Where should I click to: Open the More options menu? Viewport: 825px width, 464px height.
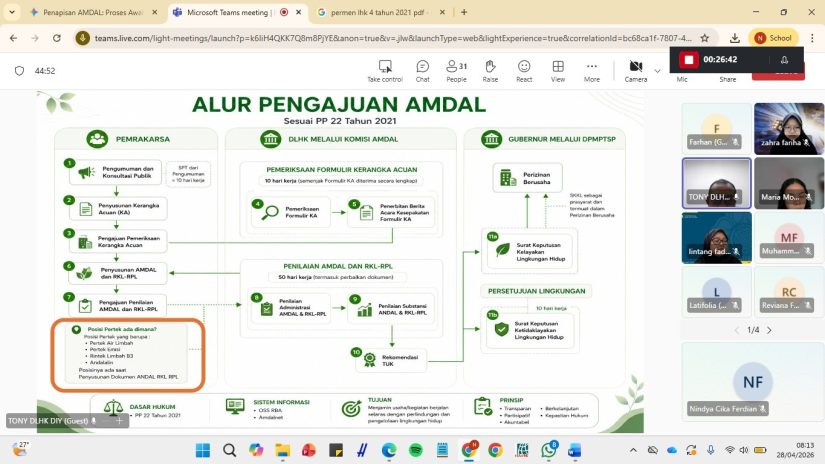pyautogui.click(x=591, y=71)
